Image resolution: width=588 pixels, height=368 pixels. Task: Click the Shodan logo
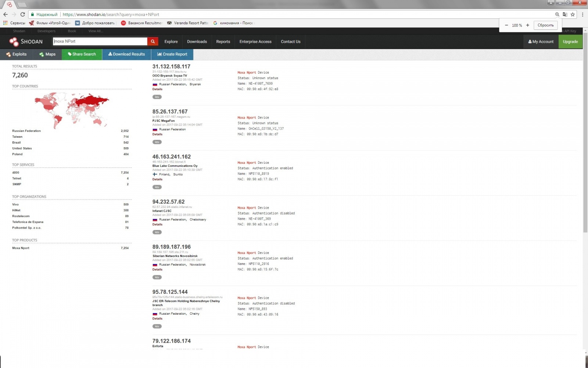(x=26, y=42)
